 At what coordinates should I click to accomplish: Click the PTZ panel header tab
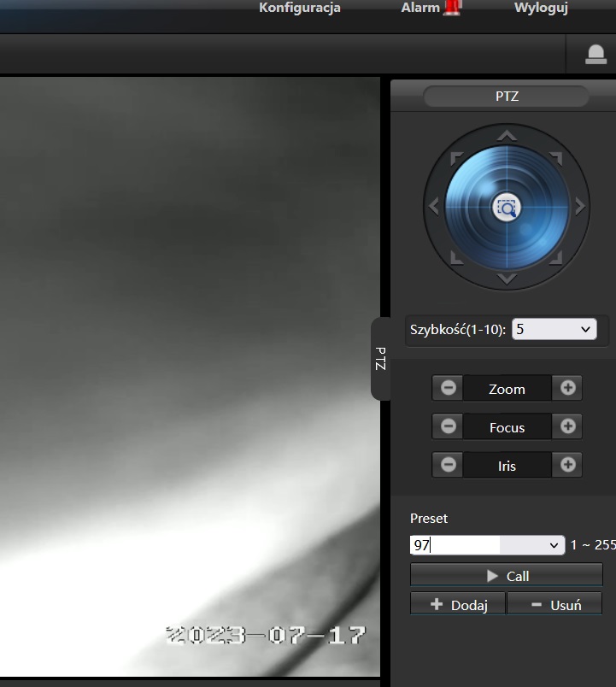click(507, 97)
